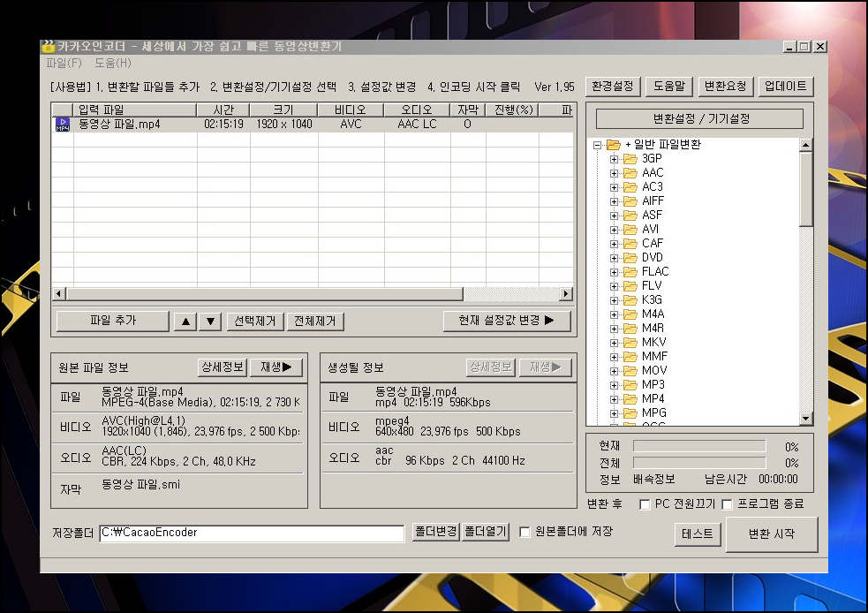
Task: Click the ASF folder icon
Action: click(630, 216)
